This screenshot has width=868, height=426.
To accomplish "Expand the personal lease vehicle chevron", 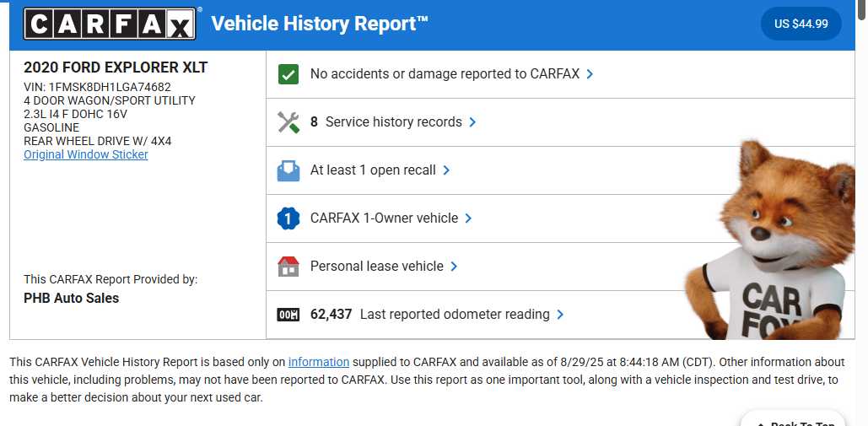I will point(454,267).
